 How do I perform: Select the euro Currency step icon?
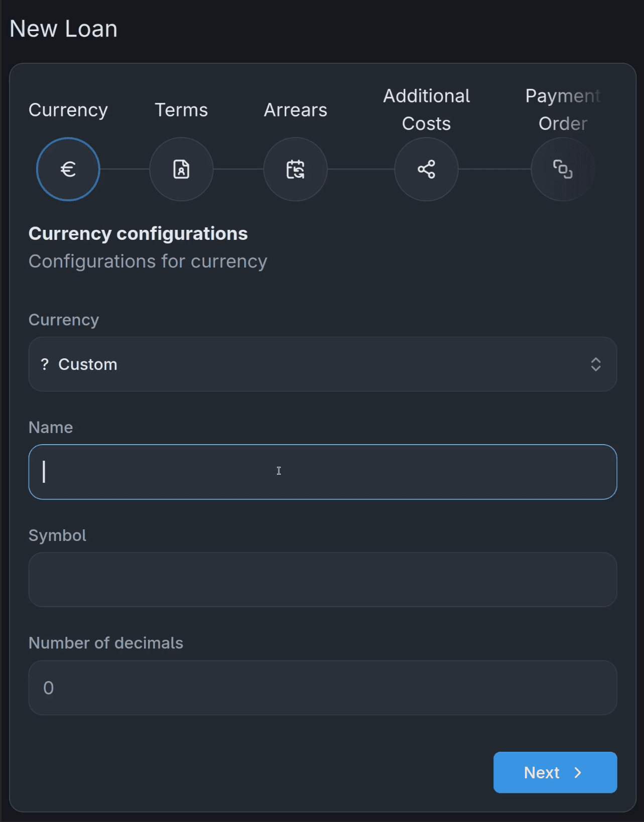[68, 169]
